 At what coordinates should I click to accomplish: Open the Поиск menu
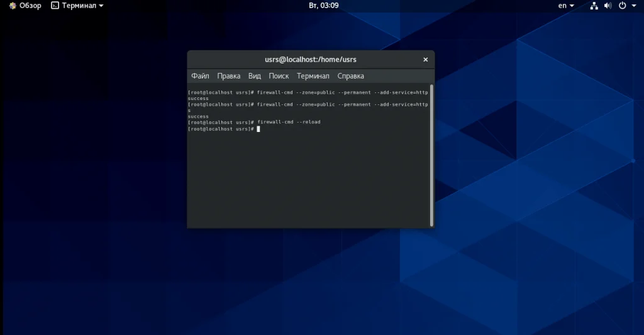[x=279, y=76]
